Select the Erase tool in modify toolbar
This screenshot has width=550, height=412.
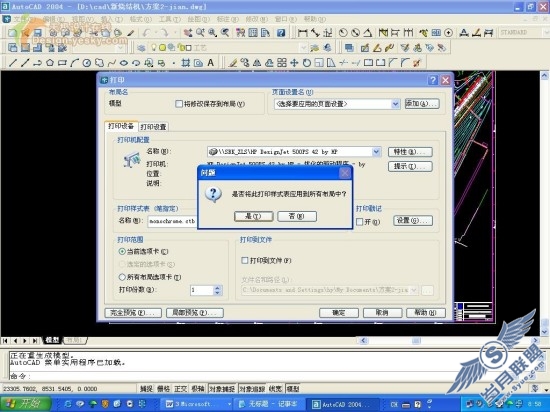(x=233, y=63)
